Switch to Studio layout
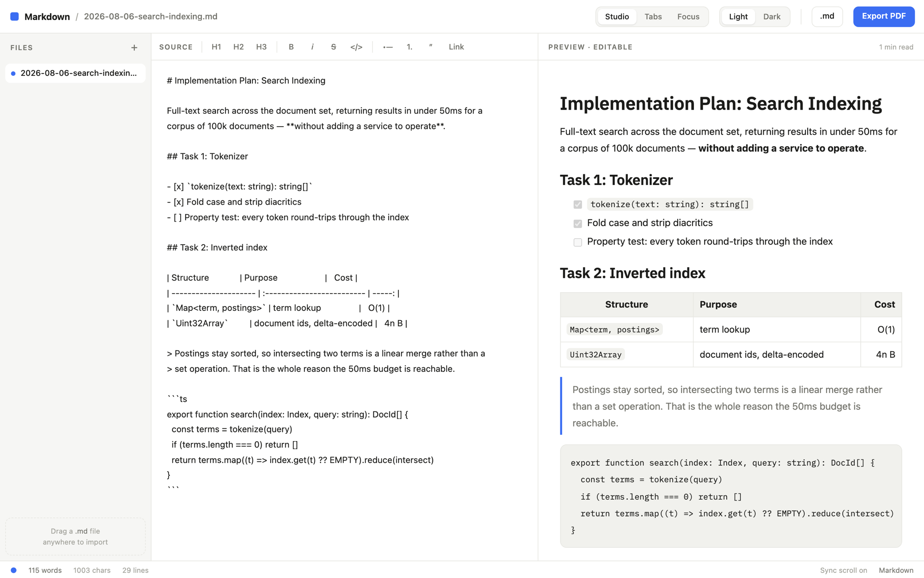 [617, 17]
